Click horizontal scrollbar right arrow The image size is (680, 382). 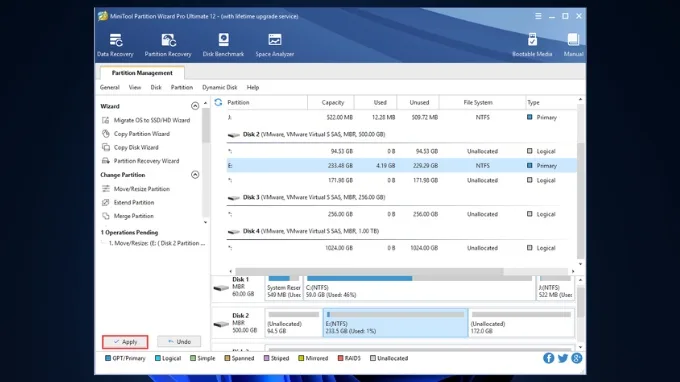tap(573, 271)
